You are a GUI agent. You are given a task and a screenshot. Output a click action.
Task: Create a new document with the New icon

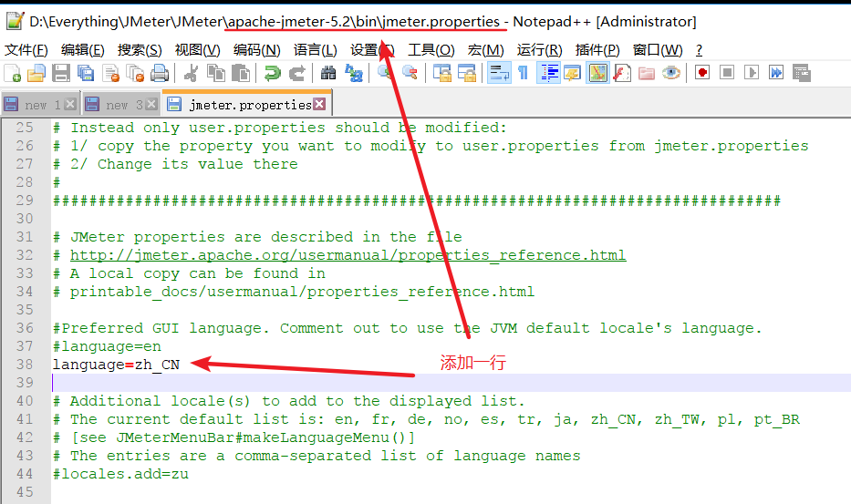click(12, 73)
